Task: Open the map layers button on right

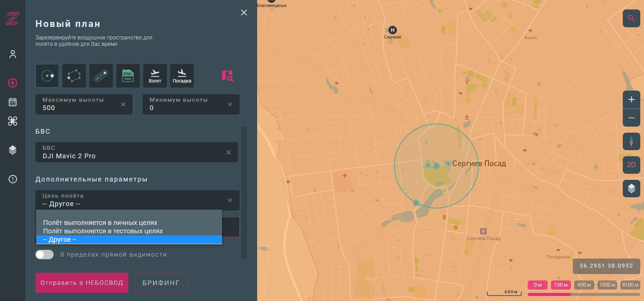Action: coord(632,189)
